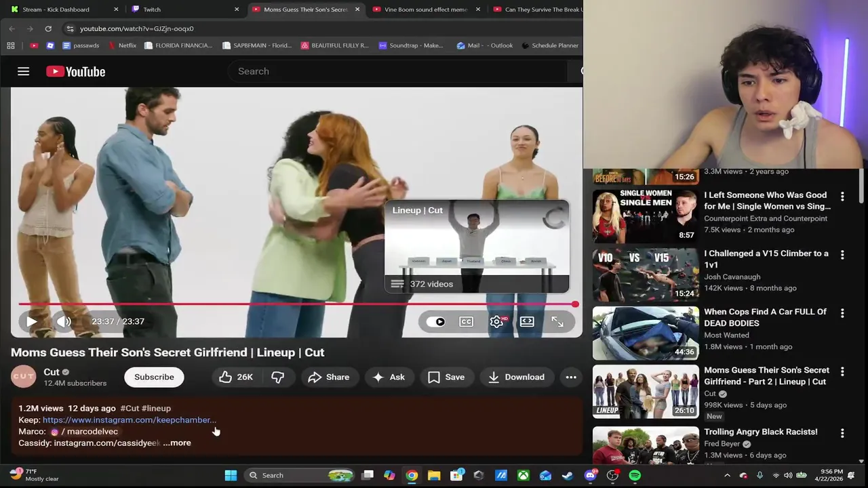Save the video to a playlist
Viewport: 868px width, 488px height.
(x=446, y=377)
